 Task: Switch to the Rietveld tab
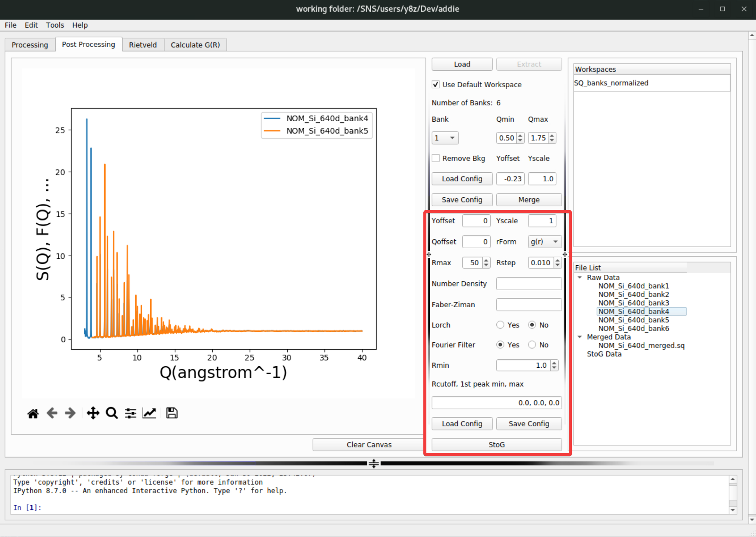(x=143, y=45)
